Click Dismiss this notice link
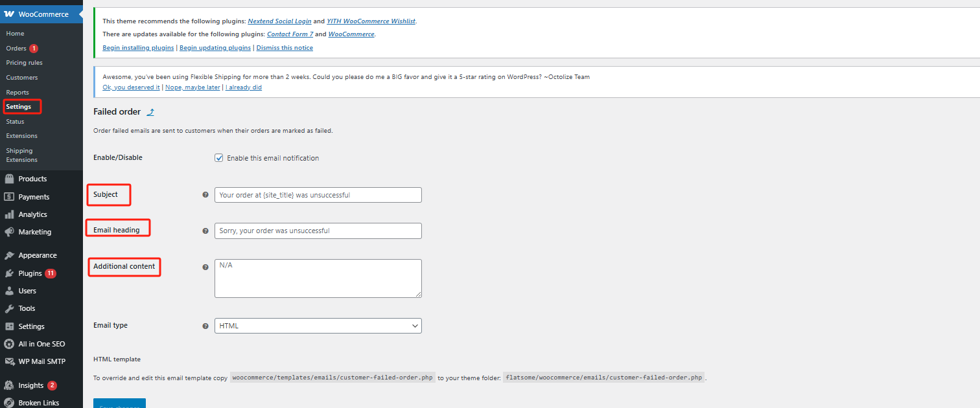 285,48
